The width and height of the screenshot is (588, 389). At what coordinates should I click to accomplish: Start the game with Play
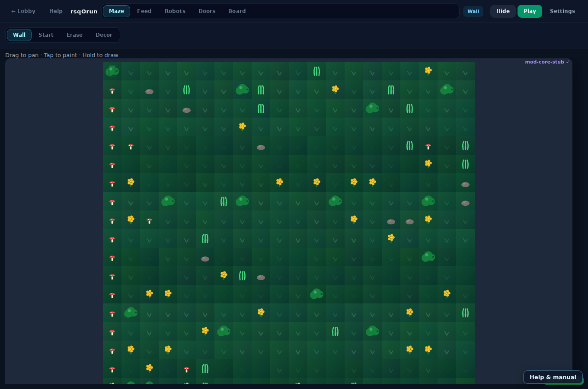(x=530, y=11)
